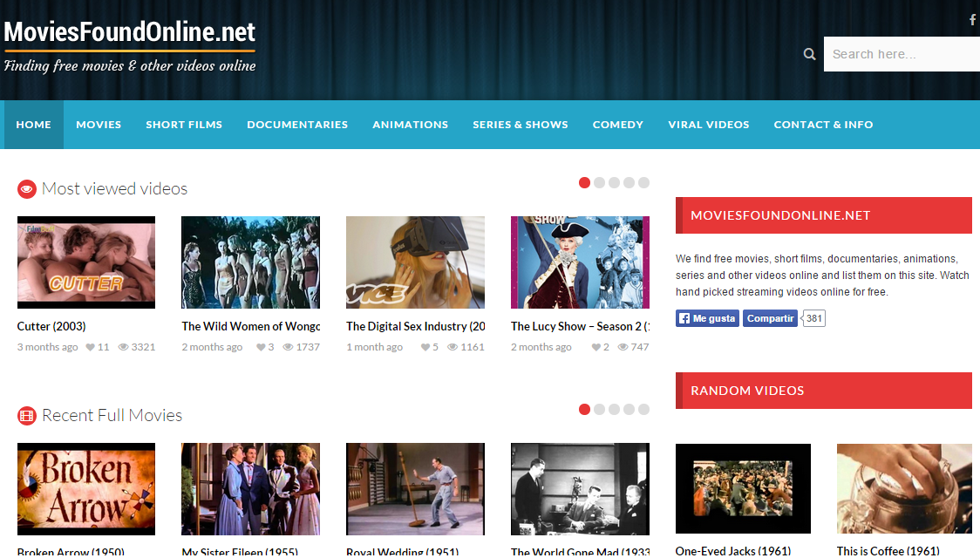Click the '3 months ago' text under Cutter
Screen dimensions: 980x558
(47, 347)
